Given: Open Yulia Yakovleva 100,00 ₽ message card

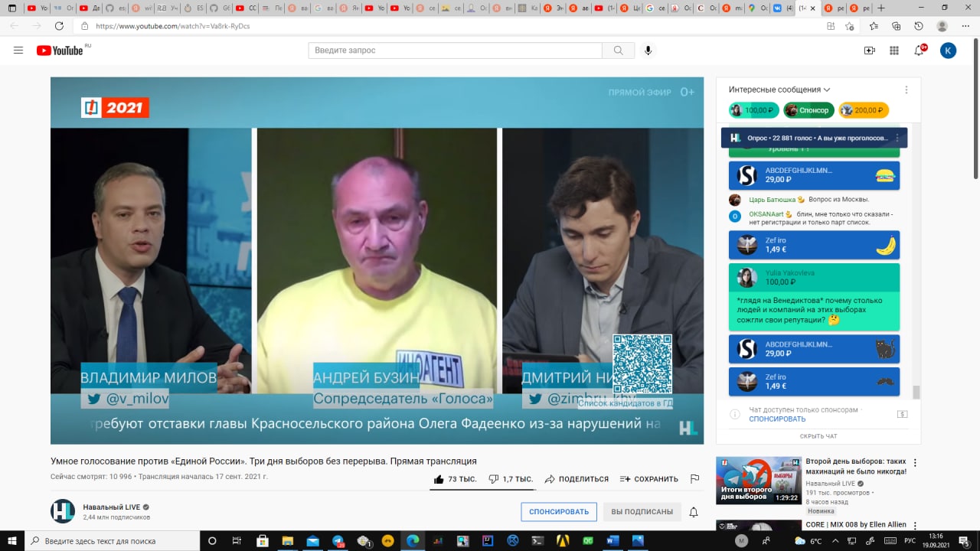Looking at the screenshot, I should coord(814,298).
